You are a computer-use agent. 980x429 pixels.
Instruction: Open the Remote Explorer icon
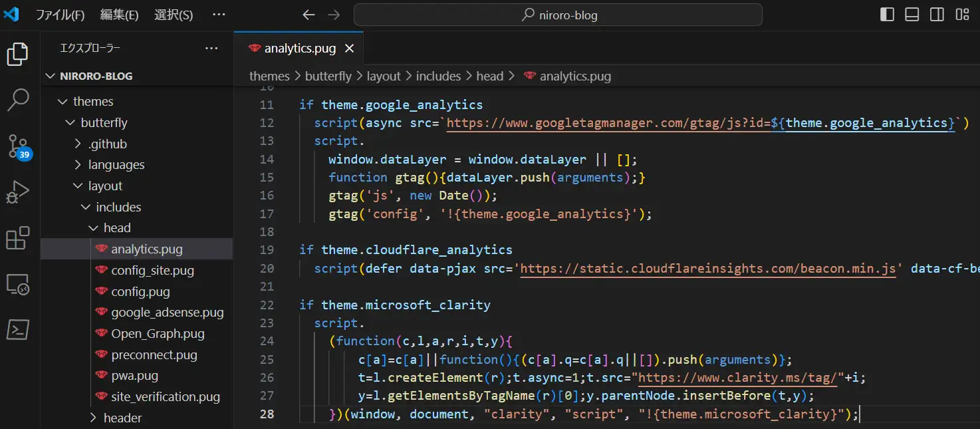click(18, 284)
